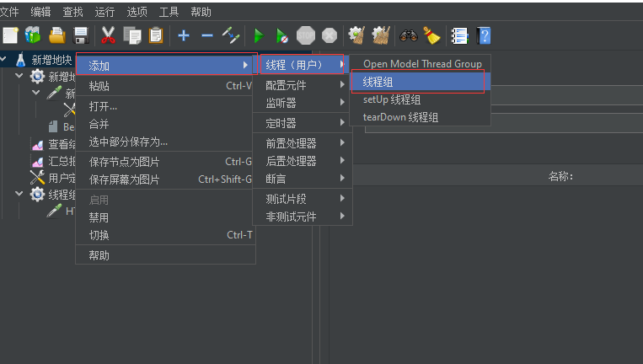Select 线程组 in the threads submenu

coord(378,82)
